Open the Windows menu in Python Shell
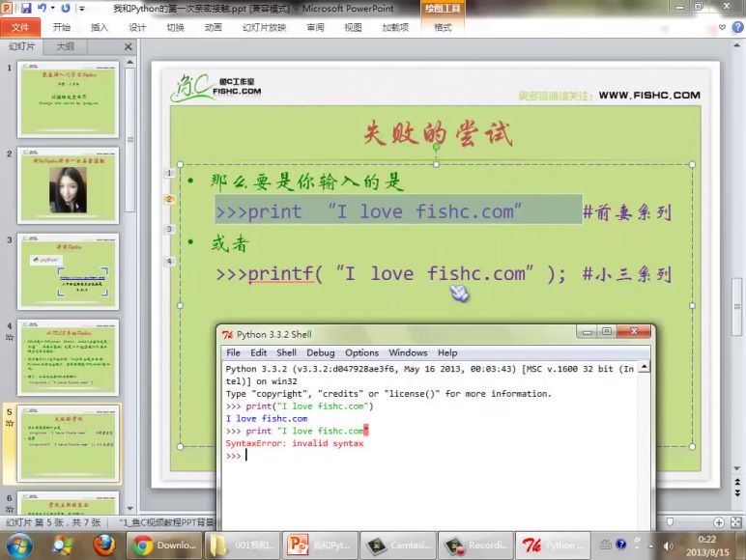 [x=408, y=352]
